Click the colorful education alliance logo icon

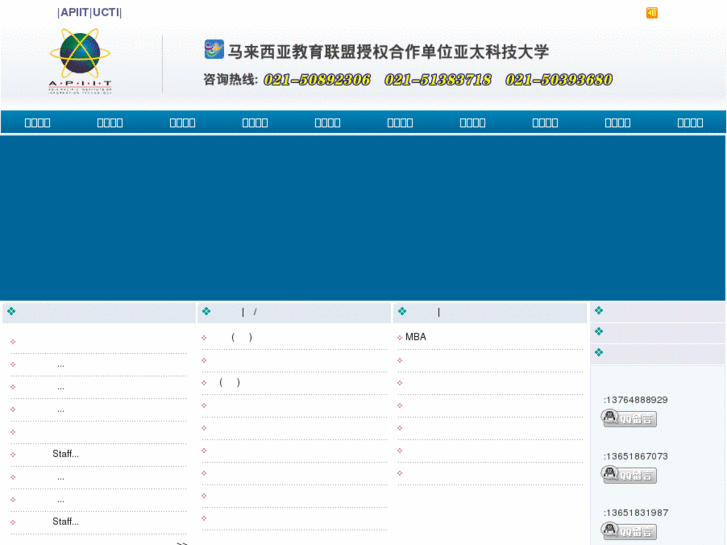214,49
